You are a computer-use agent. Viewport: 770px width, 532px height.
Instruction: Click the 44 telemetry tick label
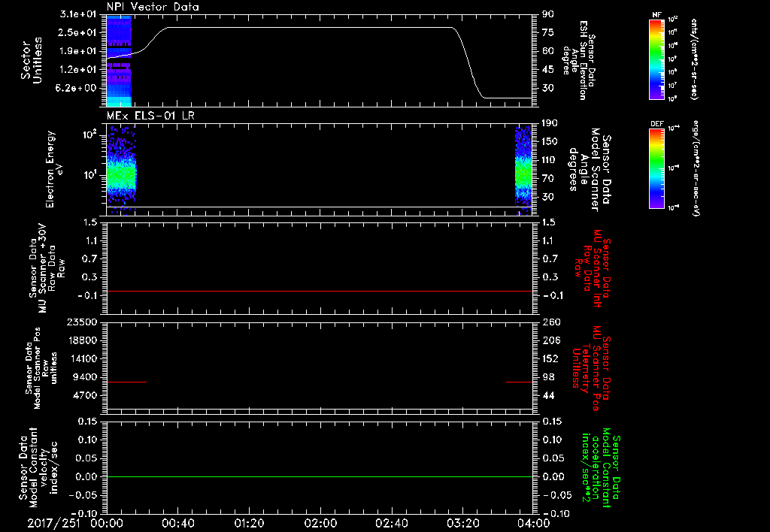(x=548, y=395)
